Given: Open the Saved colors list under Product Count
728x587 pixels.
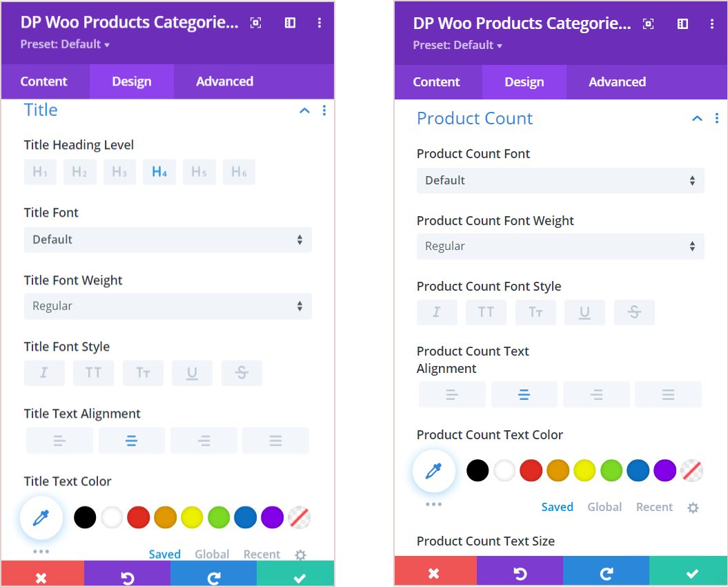Looking at the screenshot, I should (558, 506).
